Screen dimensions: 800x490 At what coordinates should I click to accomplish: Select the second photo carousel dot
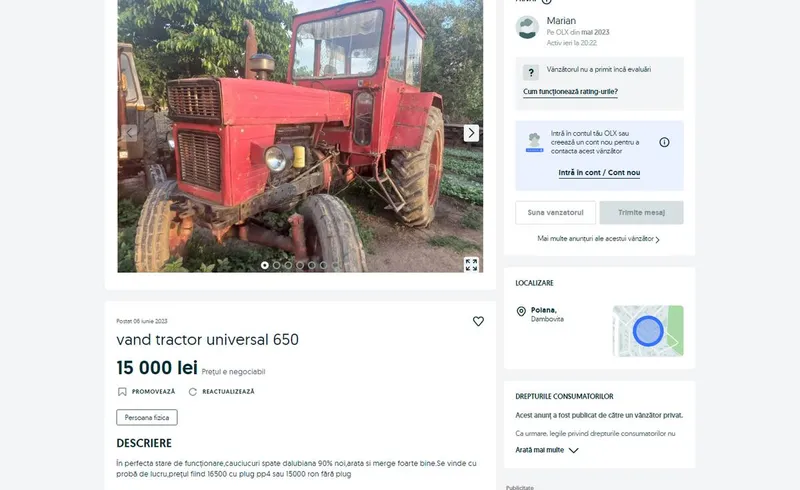[x=277, y=265]
